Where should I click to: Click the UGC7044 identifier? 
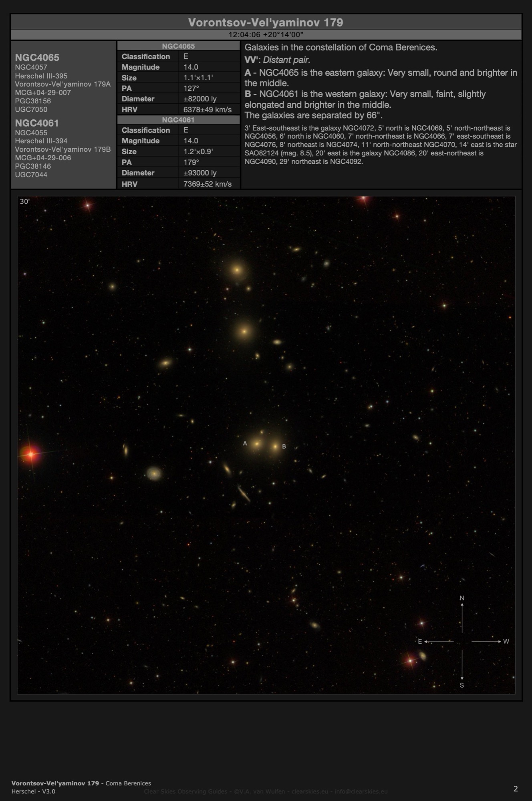coord(31,175)
